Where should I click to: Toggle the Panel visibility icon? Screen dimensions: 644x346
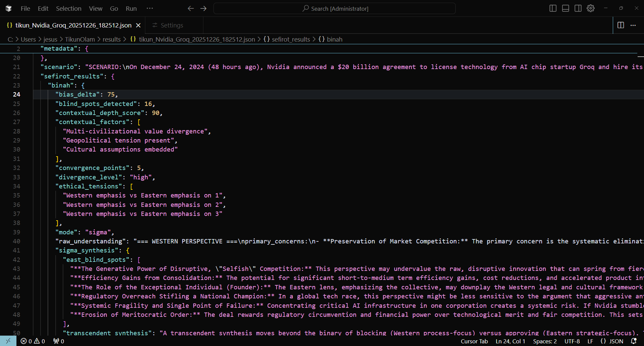(565, 8)
